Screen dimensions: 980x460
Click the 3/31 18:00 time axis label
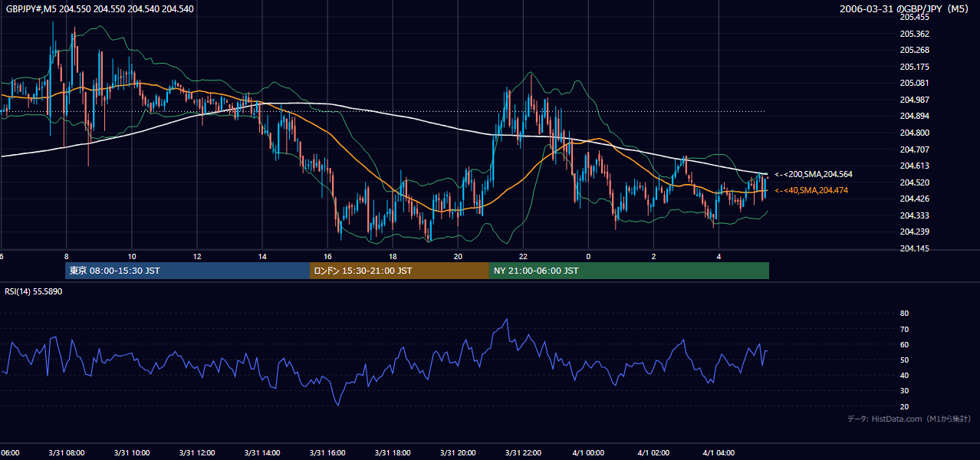coord(393,453)
